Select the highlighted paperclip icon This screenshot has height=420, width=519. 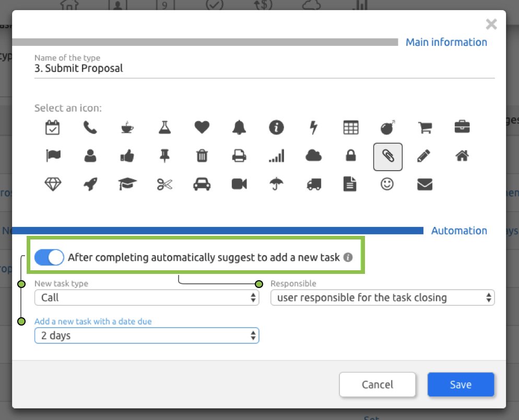pyautogui.click(x=388, y=157)
